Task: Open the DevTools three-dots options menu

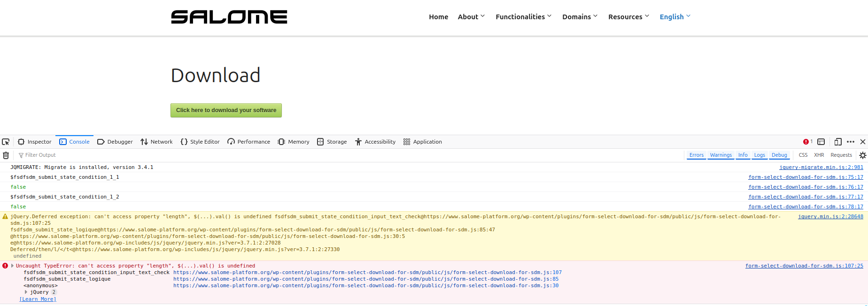Action: (851, 142)
